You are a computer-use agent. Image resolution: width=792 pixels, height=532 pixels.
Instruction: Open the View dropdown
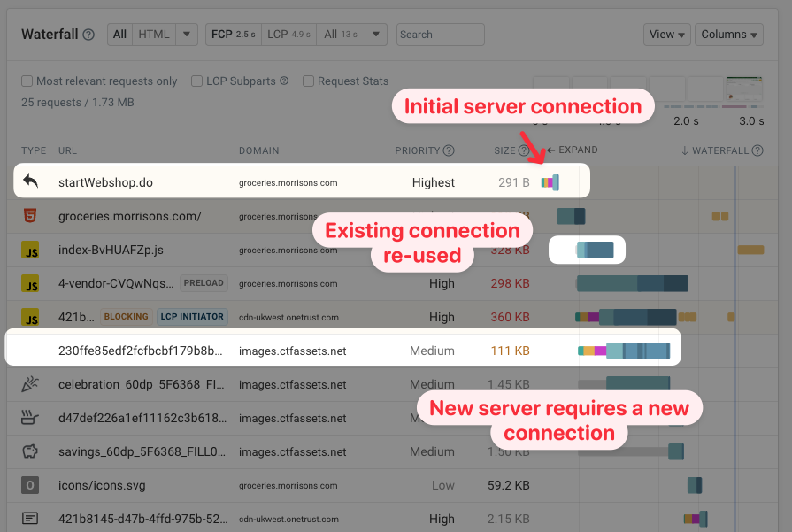point(666,34)
